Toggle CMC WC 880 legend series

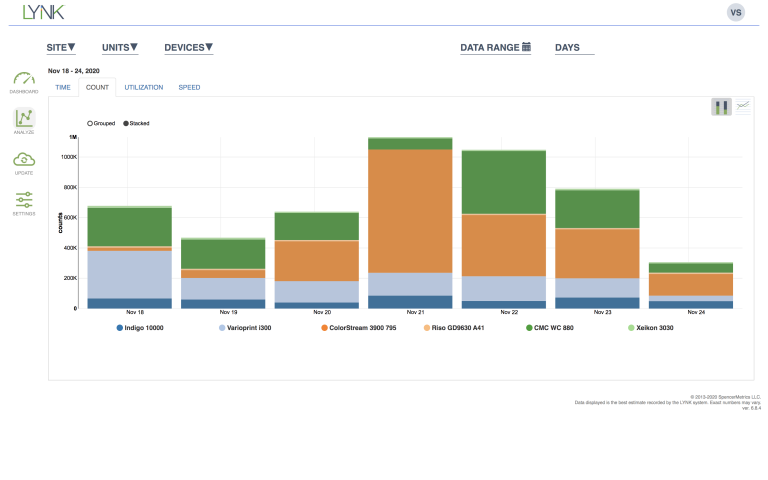pyautogui.click(x=550, y=328)
